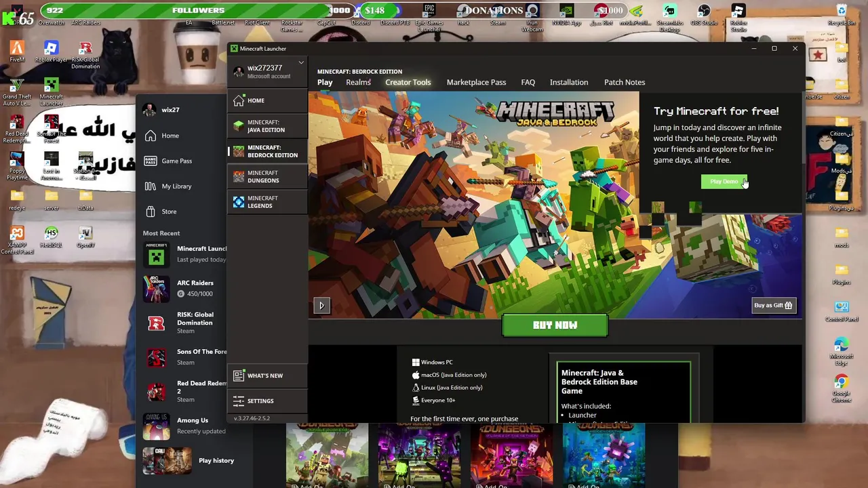Click the green Play Demo button
The width and height of the screenshot is (868, 488).
724,182
